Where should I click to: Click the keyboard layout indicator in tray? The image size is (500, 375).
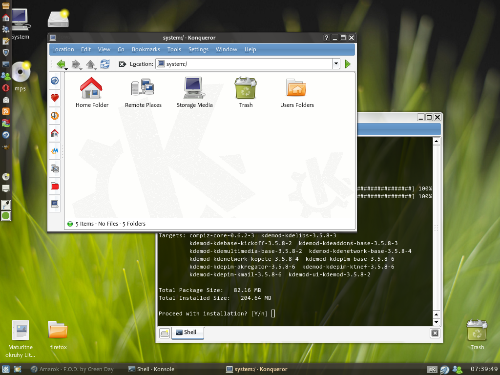point(432,369)
